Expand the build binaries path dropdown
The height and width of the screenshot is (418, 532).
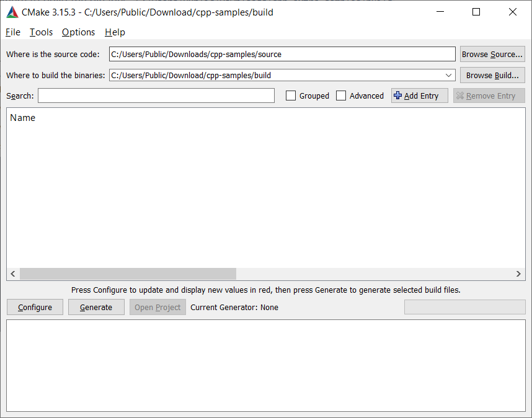tap(448, 75)
